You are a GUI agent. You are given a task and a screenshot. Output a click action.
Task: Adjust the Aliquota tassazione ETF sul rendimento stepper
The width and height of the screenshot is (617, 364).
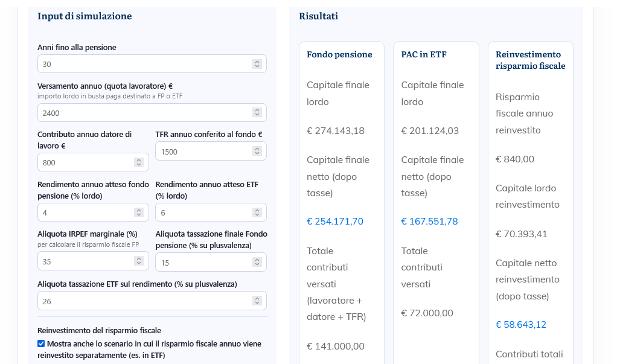(257, 301)
